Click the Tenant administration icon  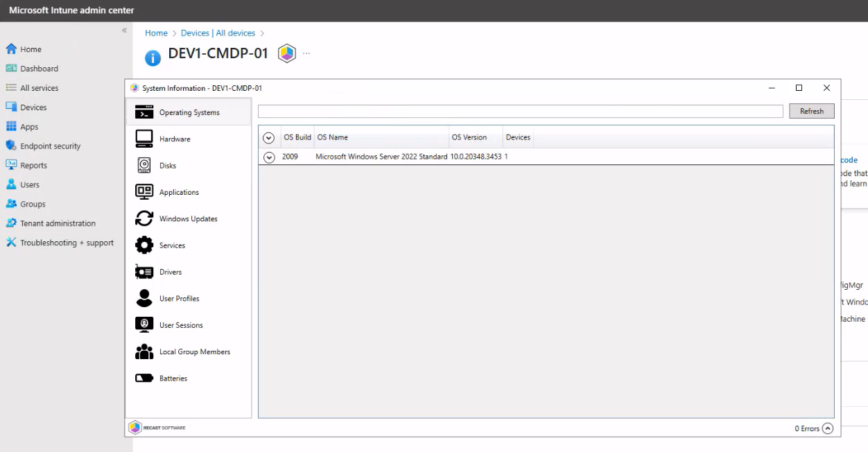(x=11, y=223)
